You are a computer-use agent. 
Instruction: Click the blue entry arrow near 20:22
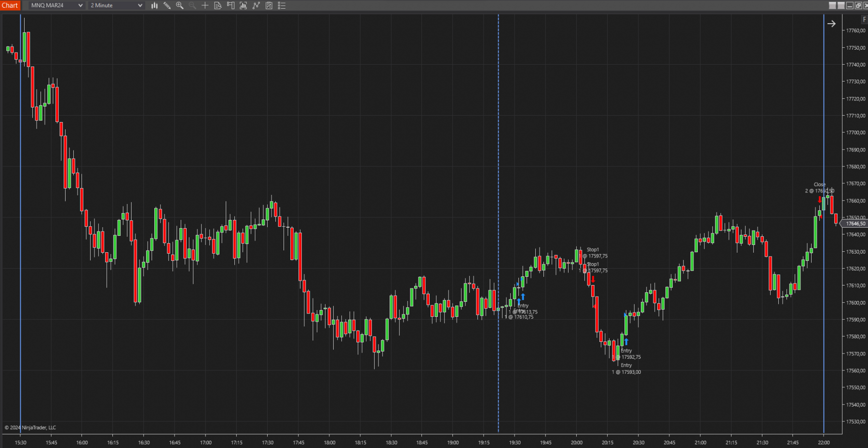(626, 342)
